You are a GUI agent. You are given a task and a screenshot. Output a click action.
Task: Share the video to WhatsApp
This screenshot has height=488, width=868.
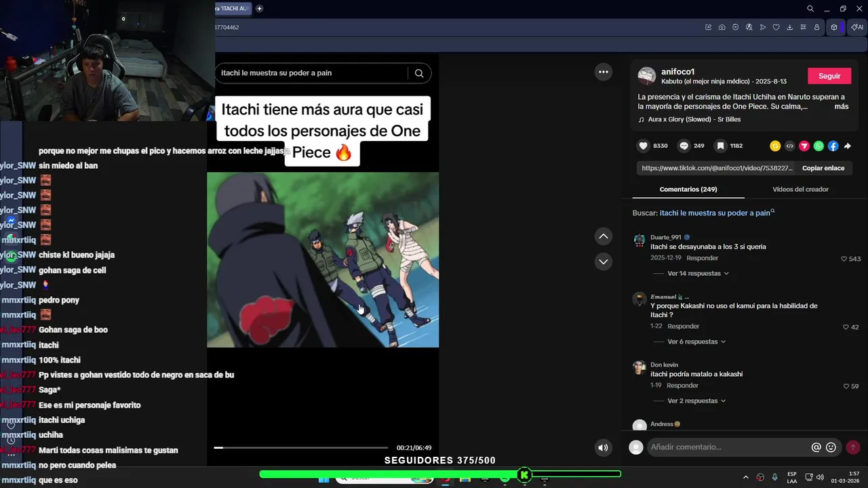(818, 146)
